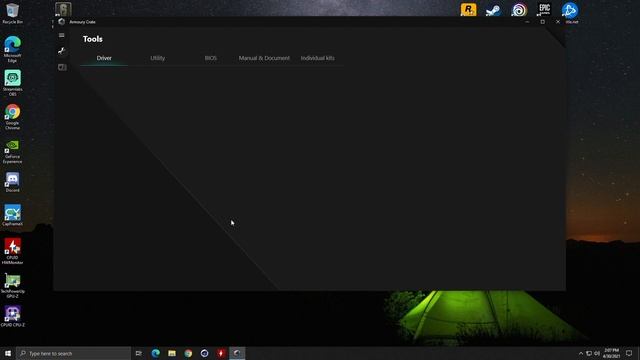Select the CPUID HWMonitor desktop shortcut
Viewport: 640px width, 360px height.
click(x=13, y=251)
